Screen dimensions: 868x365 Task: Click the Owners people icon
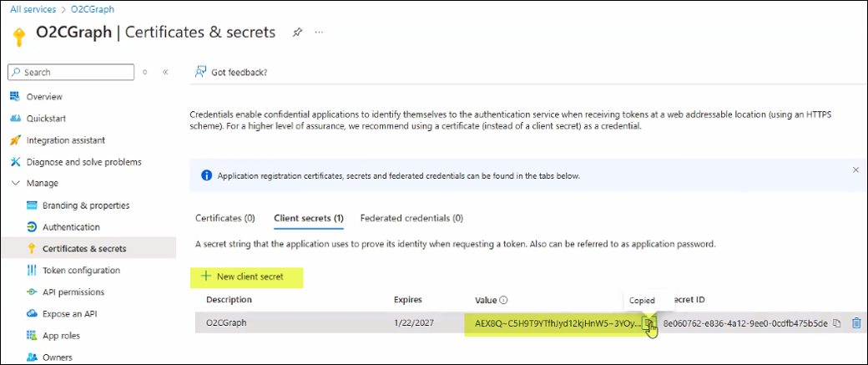click(x=32, y=357)
